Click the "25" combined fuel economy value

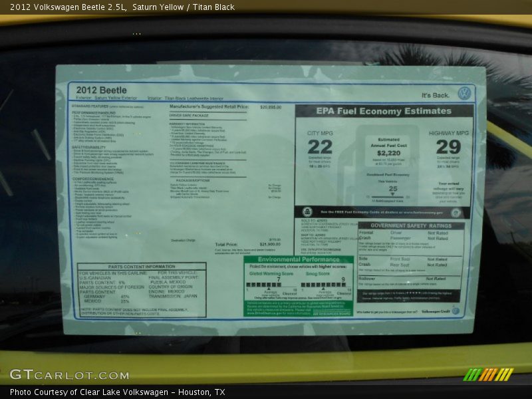(393, 189)
